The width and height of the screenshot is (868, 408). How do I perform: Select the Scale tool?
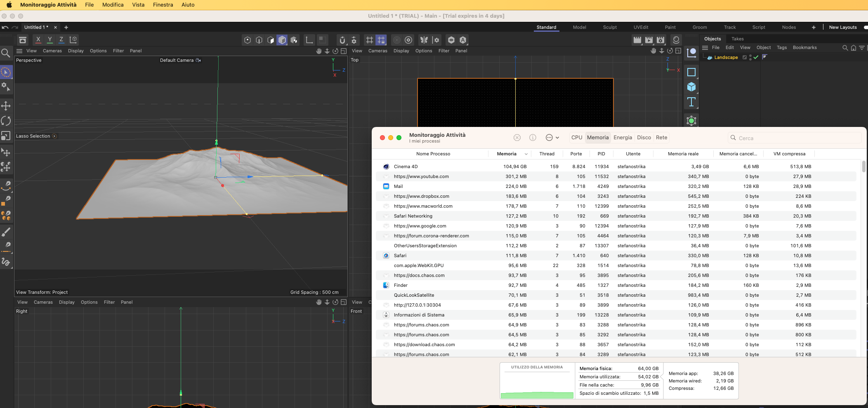click(x=6, y=136)
